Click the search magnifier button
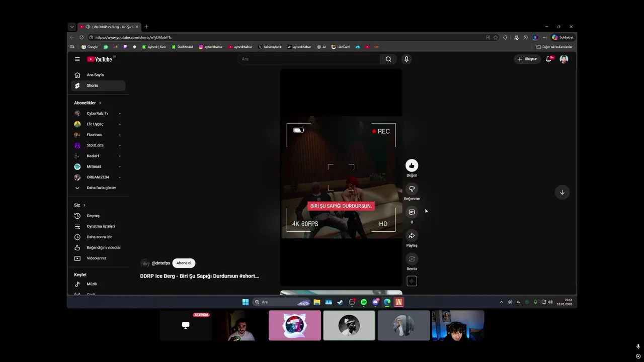Image resolution: width=644 pixels, height=362 pixels. click(388, 59)
